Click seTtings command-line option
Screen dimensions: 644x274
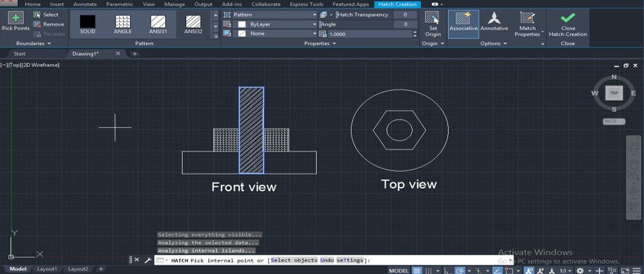350,260
